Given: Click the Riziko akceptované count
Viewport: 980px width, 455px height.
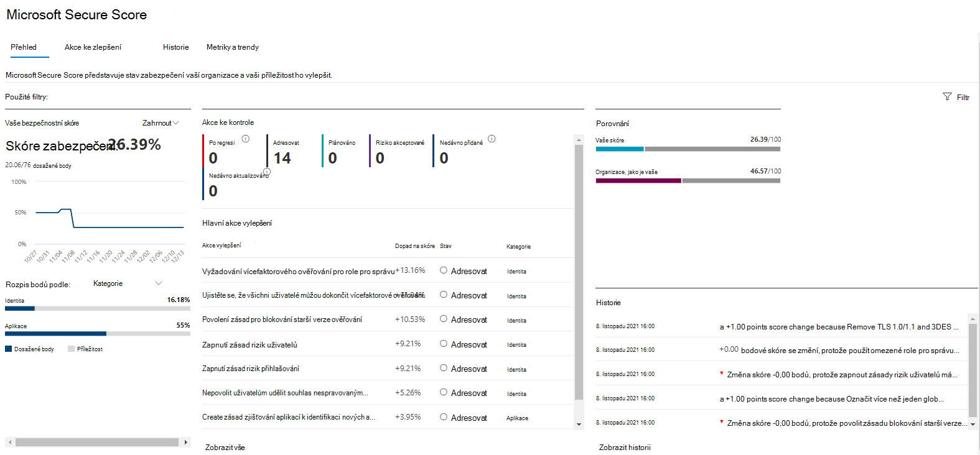Looking at the screenshot, I should (x=380, y=158).
